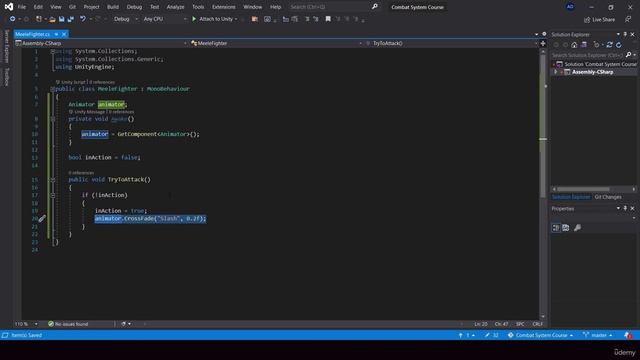The image size is (640, 360).
Task: Start debugging with green play icon
Action: coord(194,19)
